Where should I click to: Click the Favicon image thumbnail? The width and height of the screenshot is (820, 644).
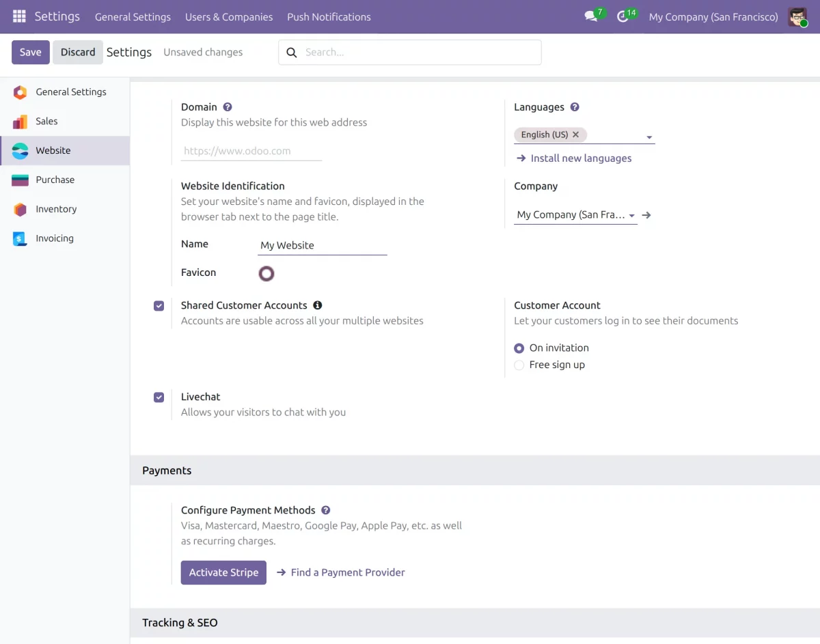point(266,274)
